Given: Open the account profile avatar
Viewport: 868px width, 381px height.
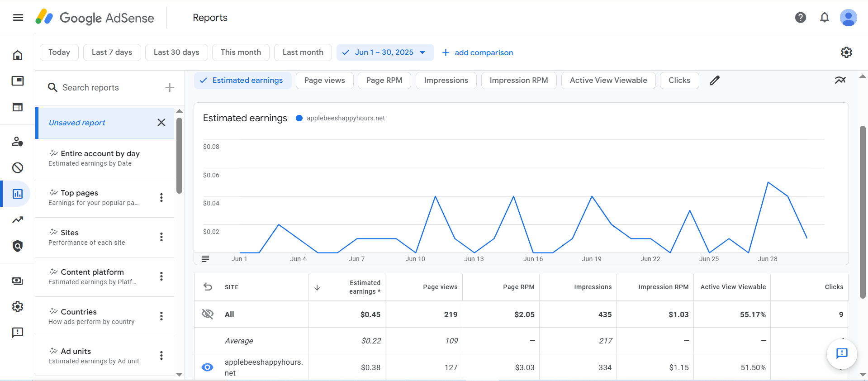Looking at the screenshot, I should (848, 18).
